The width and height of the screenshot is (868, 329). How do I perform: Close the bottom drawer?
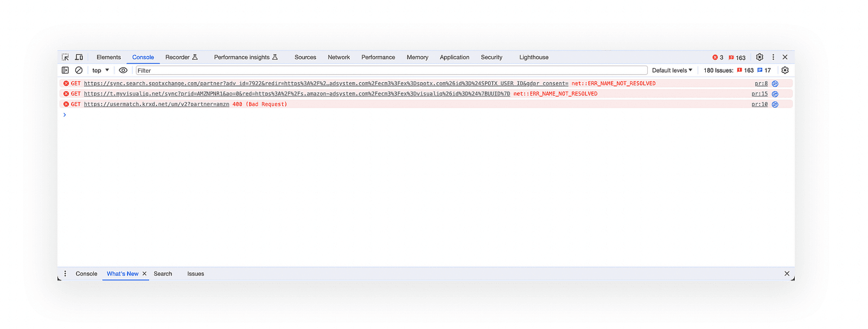tap(787, 274)
